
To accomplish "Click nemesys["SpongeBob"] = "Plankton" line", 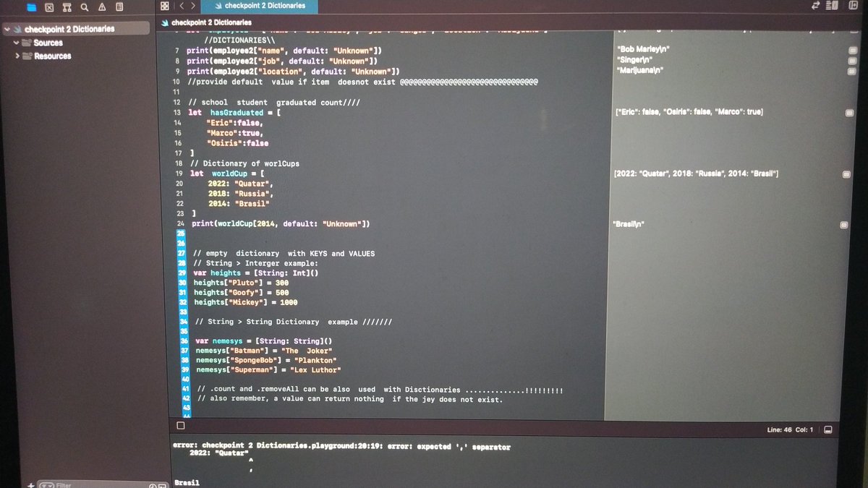I will point(267,360).
